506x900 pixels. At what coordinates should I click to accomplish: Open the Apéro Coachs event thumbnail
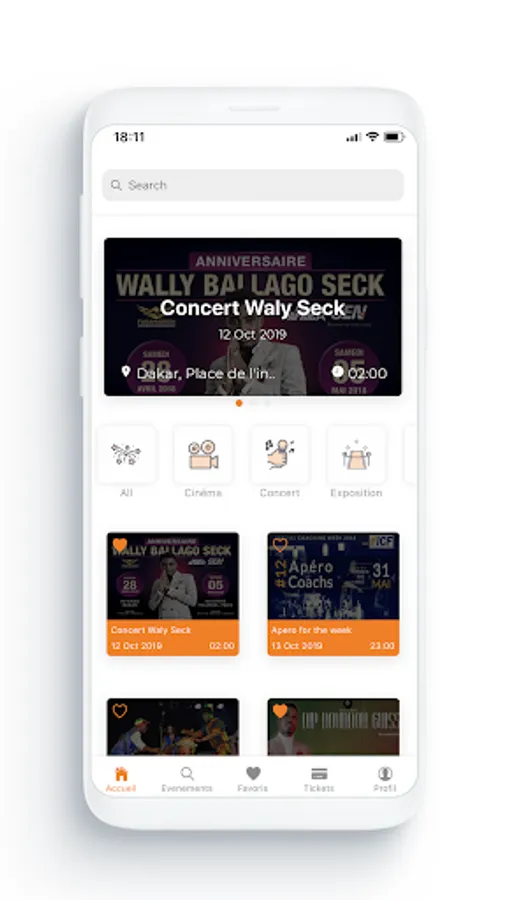point(333,576)
